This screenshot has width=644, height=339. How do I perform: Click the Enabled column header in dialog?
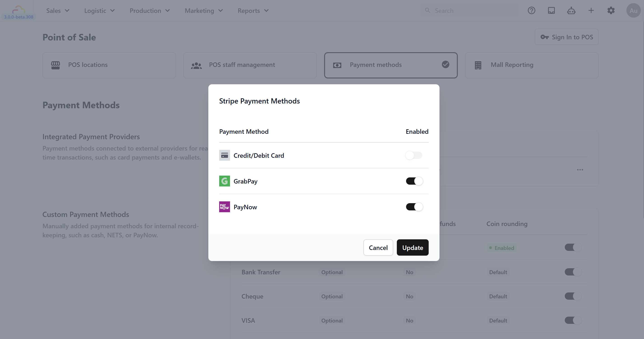[x=417, y=132]
